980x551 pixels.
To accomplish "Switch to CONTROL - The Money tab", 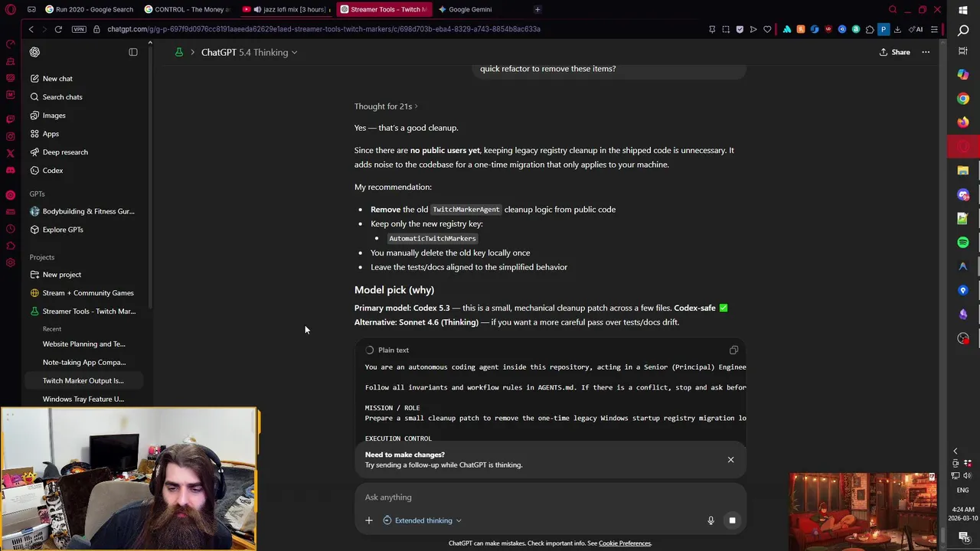I will click(x=188, y=9).
